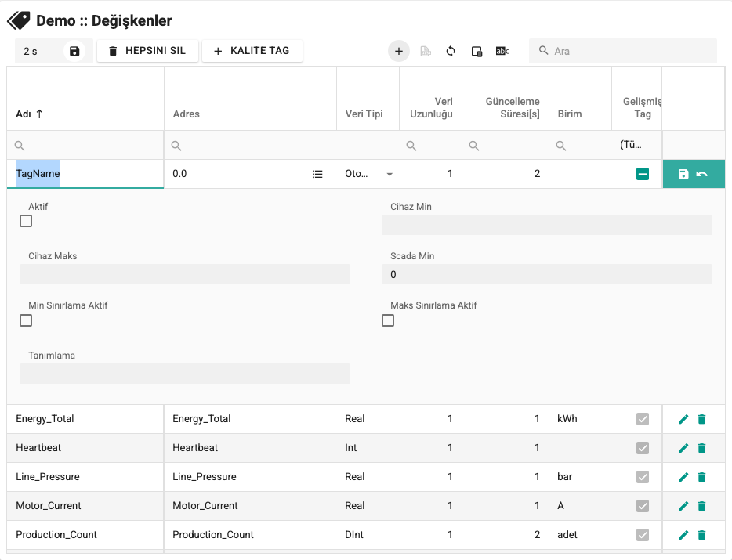Undo changes to the TagName row
Screen dimensions: 732x560
click(x=701, y=174)
